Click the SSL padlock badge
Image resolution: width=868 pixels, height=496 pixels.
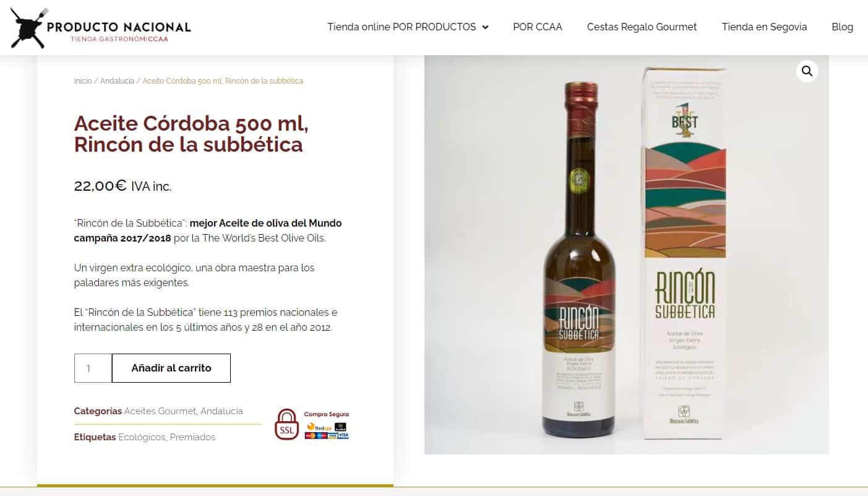[286, 424]
